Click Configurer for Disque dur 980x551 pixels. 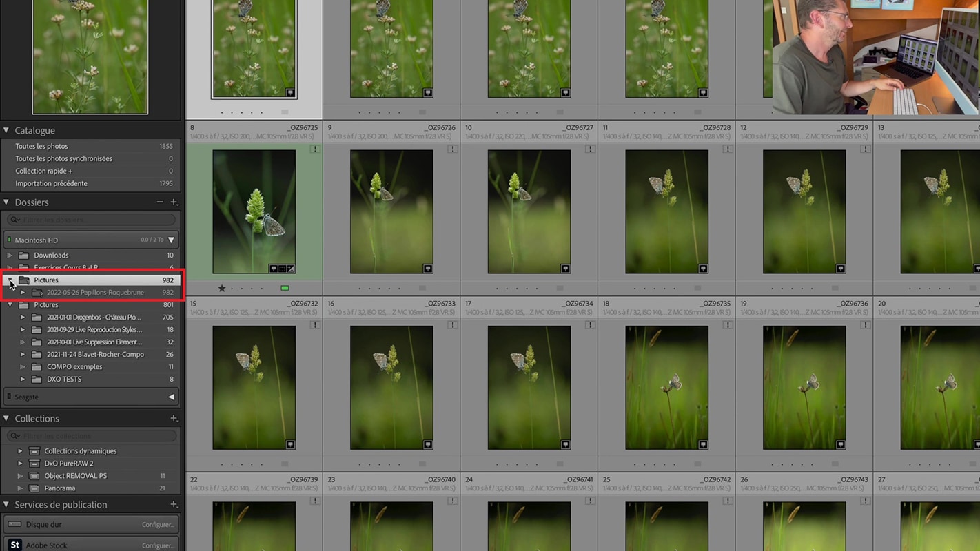coord(158,525)
